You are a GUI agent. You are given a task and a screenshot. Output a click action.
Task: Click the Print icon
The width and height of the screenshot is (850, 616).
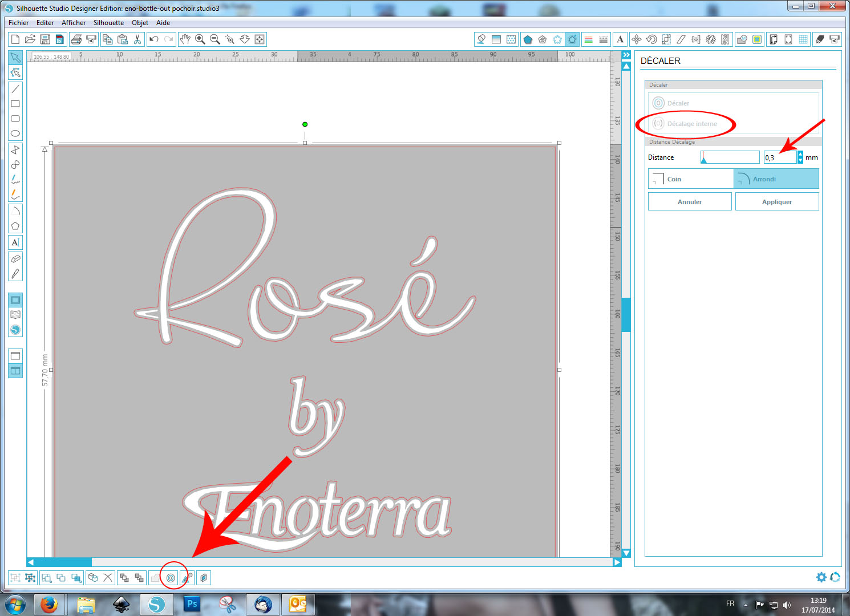(76, 39)
